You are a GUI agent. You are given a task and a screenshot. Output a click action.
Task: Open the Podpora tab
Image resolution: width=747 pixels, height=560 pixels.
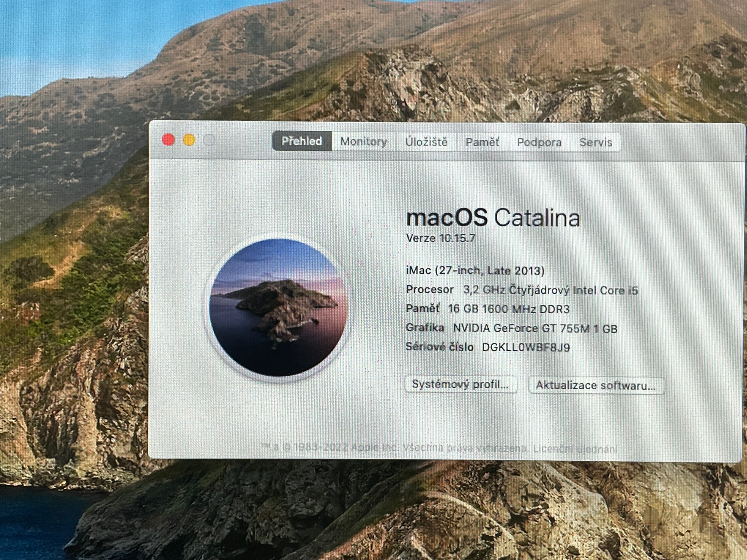[539, 143]
